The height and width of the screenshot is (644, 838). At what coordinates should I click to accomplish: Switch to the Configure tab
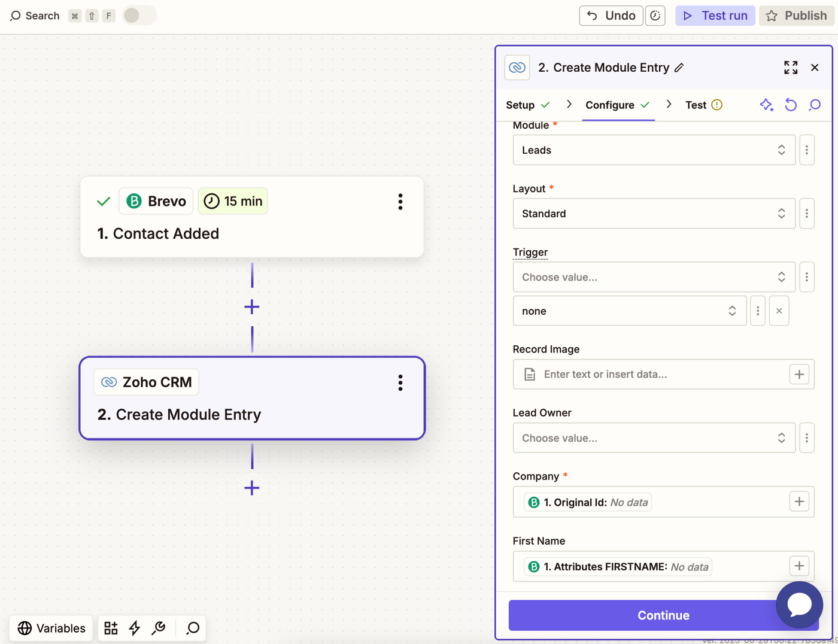(618, 105)
